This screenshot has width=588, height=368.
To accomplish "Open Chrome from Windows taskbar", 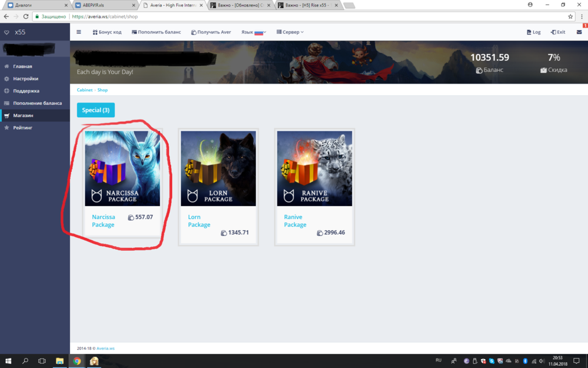I will click(76, 361).
